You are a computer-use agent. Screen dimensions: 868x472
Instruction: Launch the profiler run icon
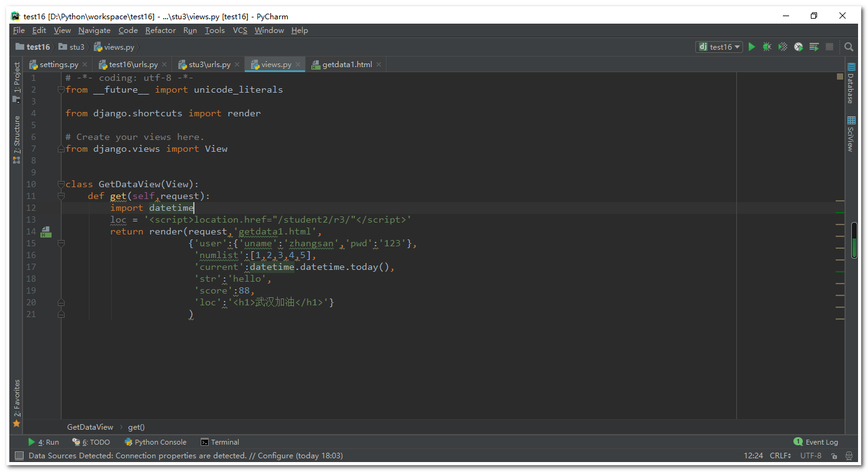coord(798,47)
